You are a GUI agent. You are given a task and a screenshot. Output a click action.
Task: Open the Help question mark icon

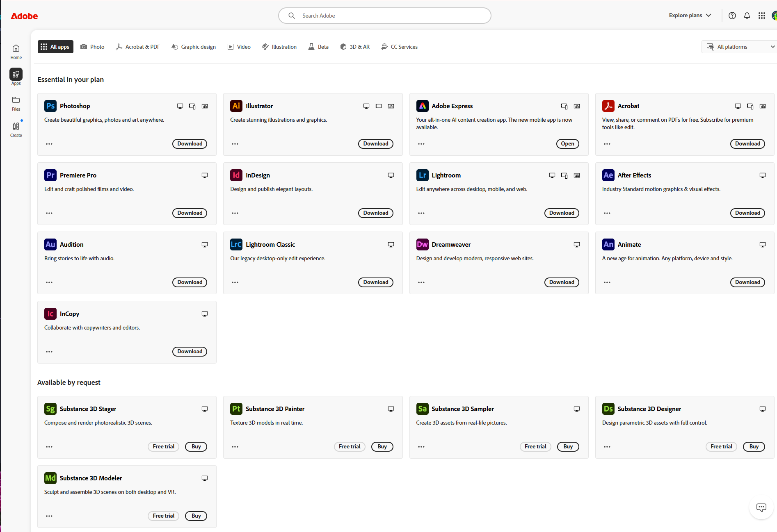732,16
